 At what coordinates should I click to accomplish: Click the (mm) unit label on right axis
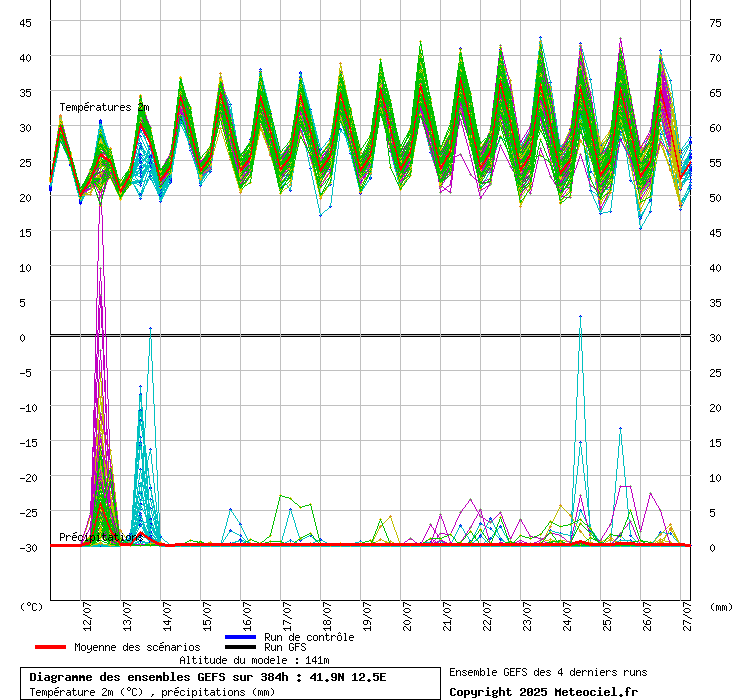(x=721, y=607)
